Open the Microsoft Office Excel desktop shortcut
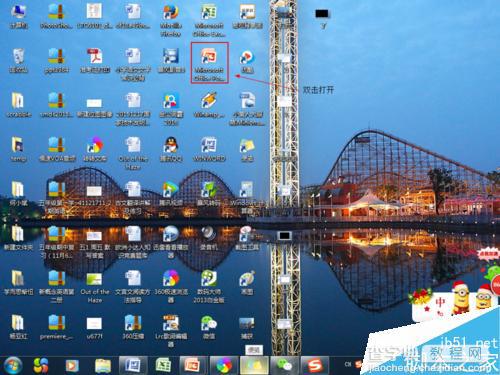This screenshot has height=375, width=500. (209, 19)
